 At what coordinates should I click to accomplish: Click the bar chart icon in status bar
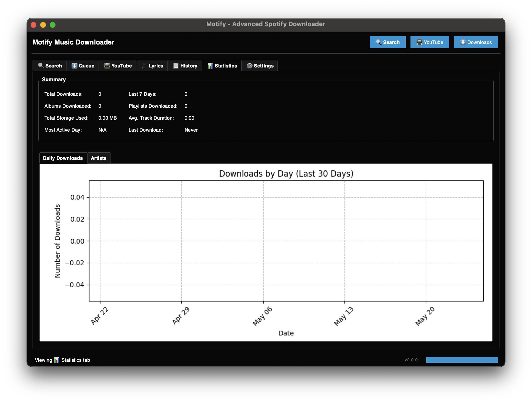click(x=57, y=360)
